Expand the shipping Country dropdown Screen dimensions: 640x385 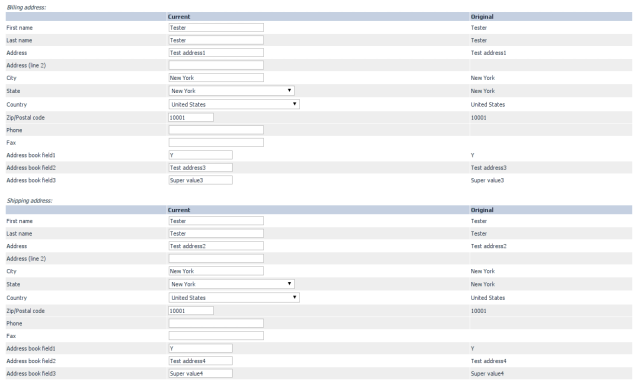(x=234, y=297)
